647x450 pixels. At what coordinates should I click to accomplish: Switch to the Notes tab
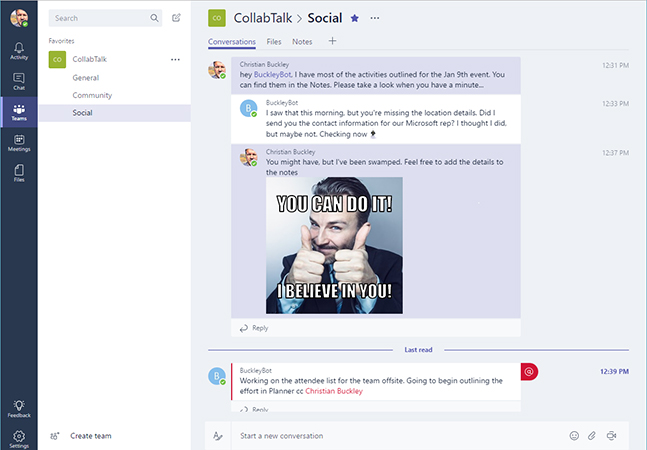[302, 42]
